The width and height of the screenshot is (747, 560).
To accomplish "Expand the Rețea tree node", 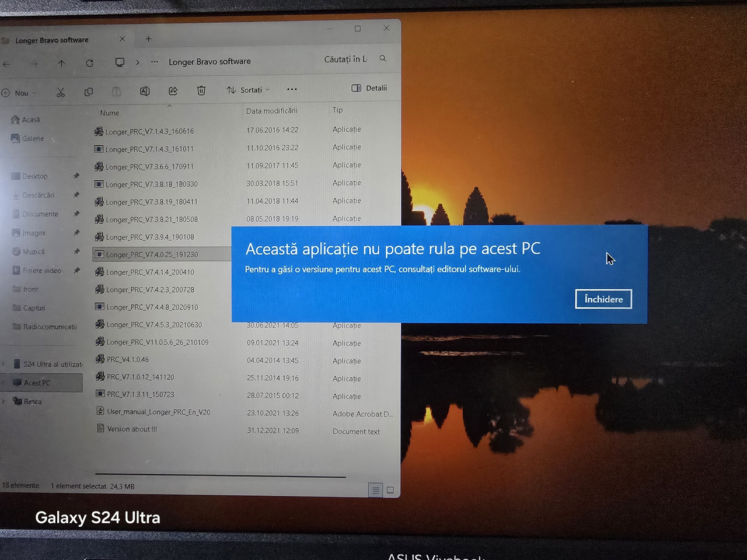I will point(4,401).
